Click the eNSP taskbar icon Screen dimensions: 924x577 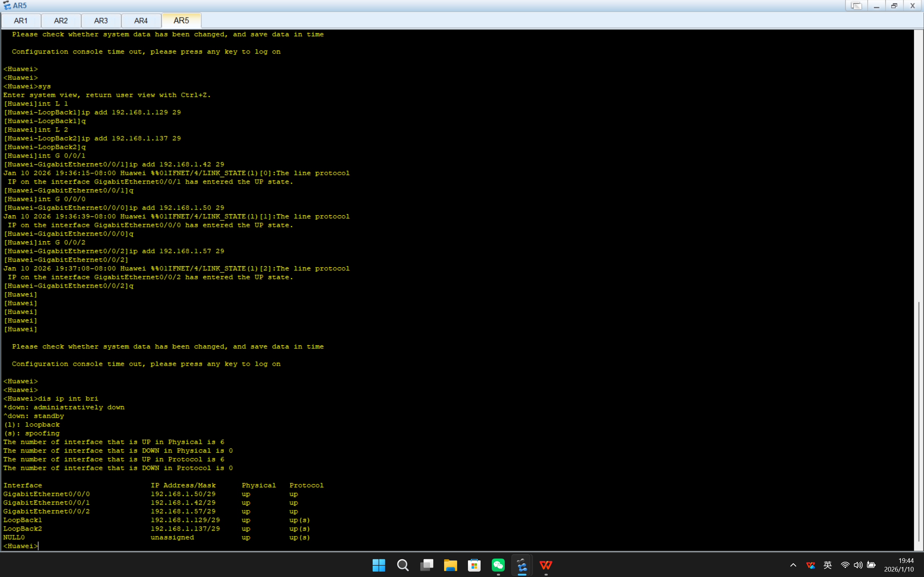(522, 565)
